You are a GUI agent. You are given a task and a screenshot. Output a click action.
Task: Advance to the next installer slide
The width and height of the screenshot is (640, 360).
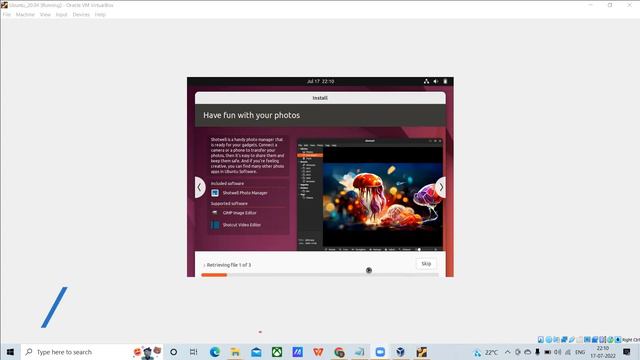(441, 187)
